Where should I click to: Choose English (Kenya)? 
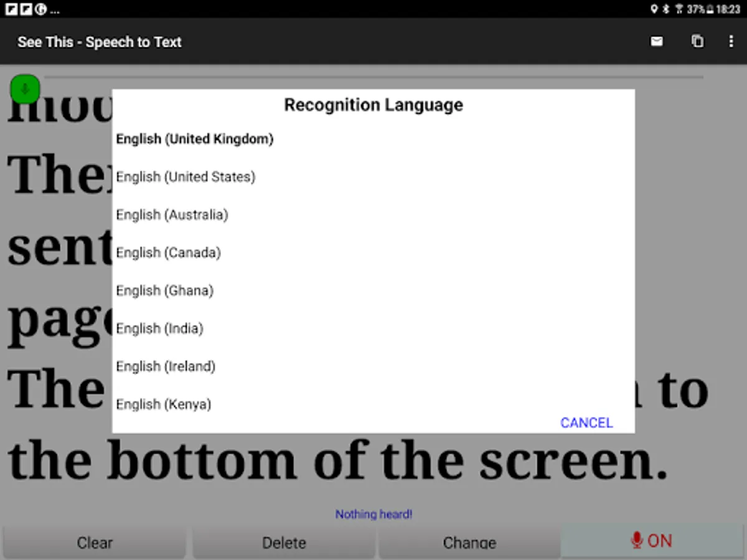coord(374,404)
